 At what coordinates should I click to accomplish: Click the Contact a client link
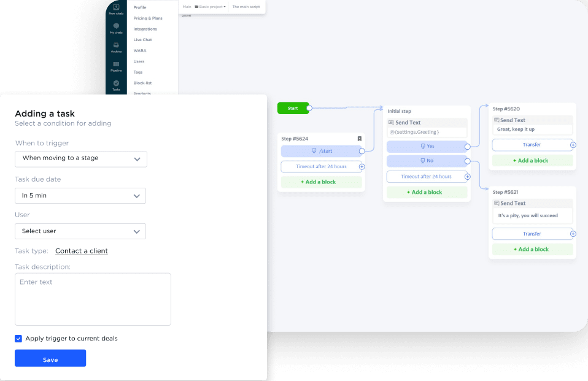click(x=81, y=250)
